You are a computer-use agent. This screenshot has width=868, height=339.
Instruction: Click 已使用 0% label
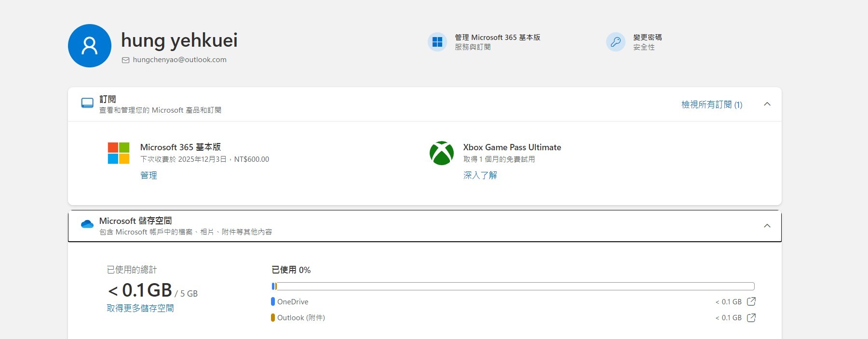point(291,270)
